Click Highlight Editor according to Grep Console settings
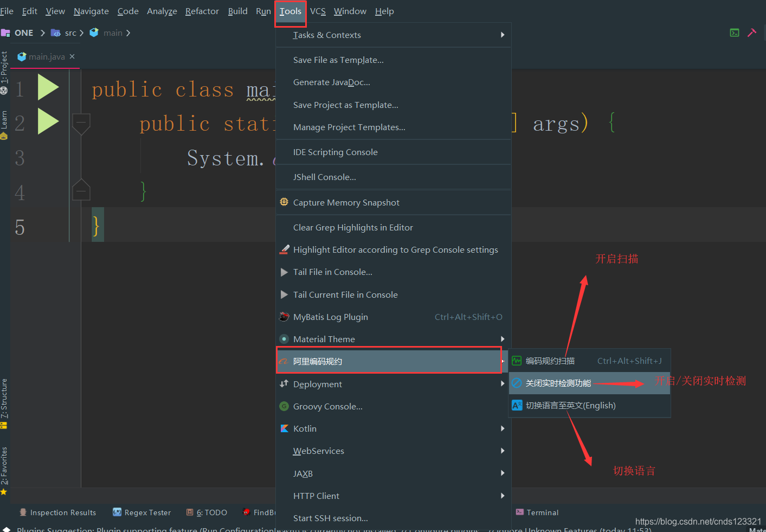 [x=394, y=249]
